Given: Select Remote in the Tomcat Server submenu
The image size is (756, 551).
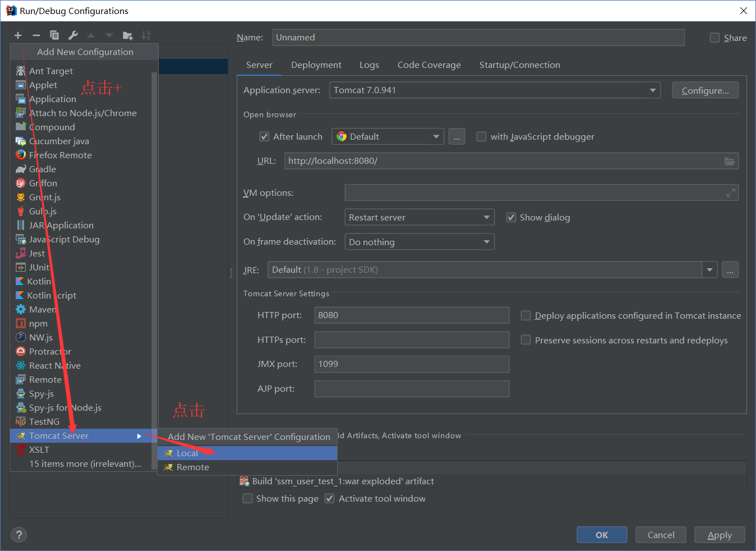Looking at the screenshot, I should click(247, 467).
